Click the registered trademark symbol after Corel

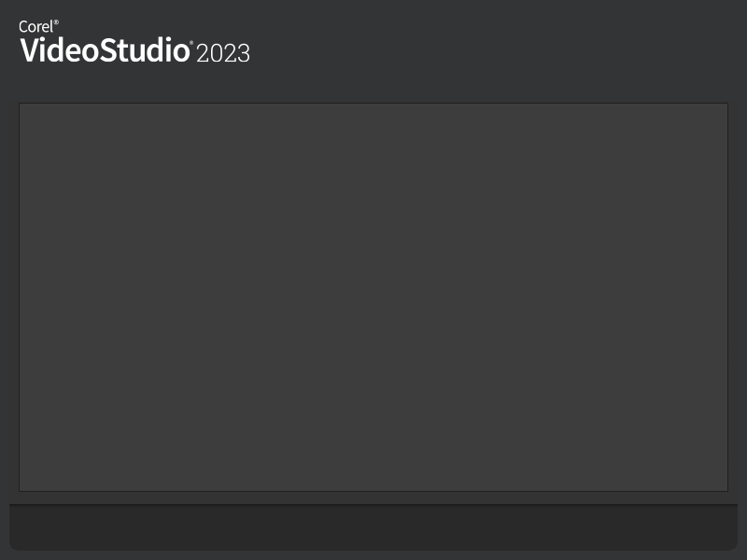click(56, 22)
